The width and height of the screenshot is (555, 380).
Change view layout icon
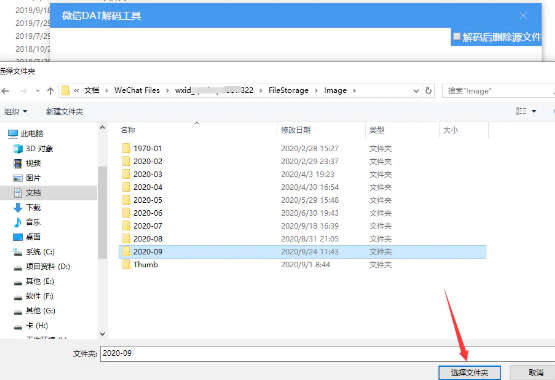point(521,111)
